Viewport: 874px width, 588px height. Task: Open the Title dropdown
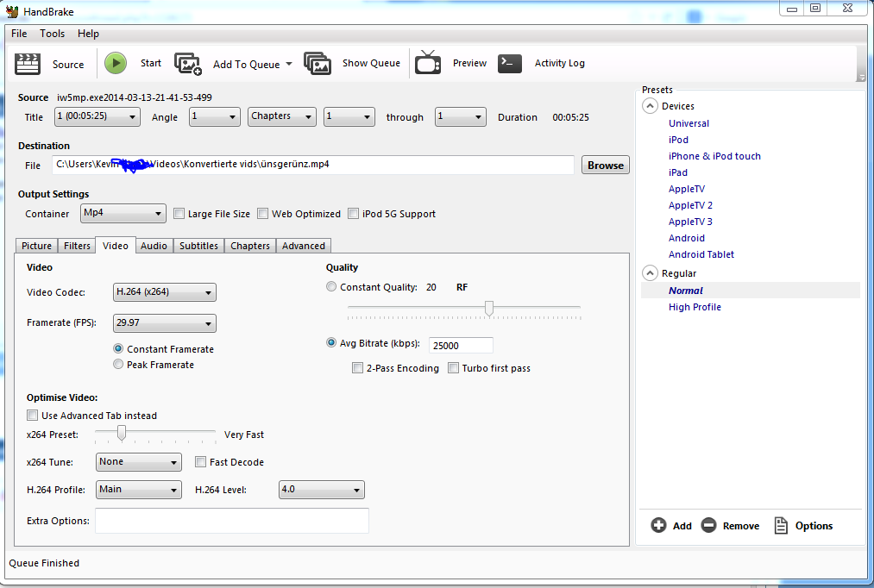pos(97,116)
